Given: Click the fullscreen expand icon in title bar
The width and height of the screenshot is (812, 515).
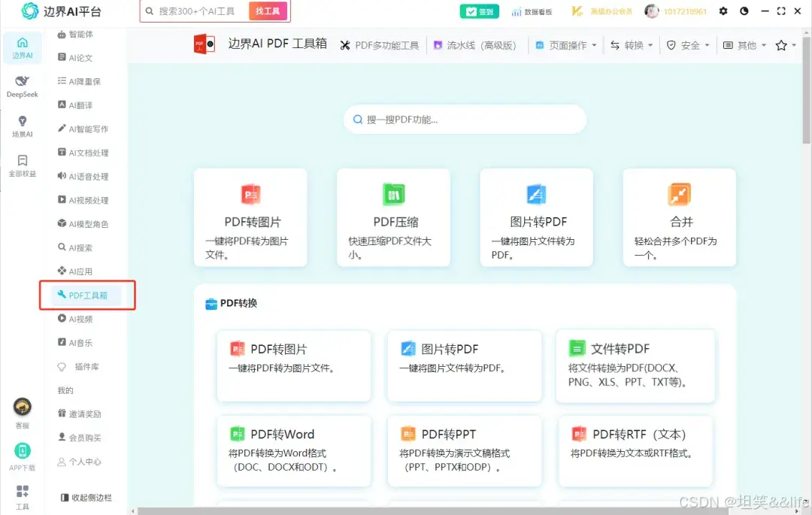Looking at the screenshot, I should (x=781, y=11).
